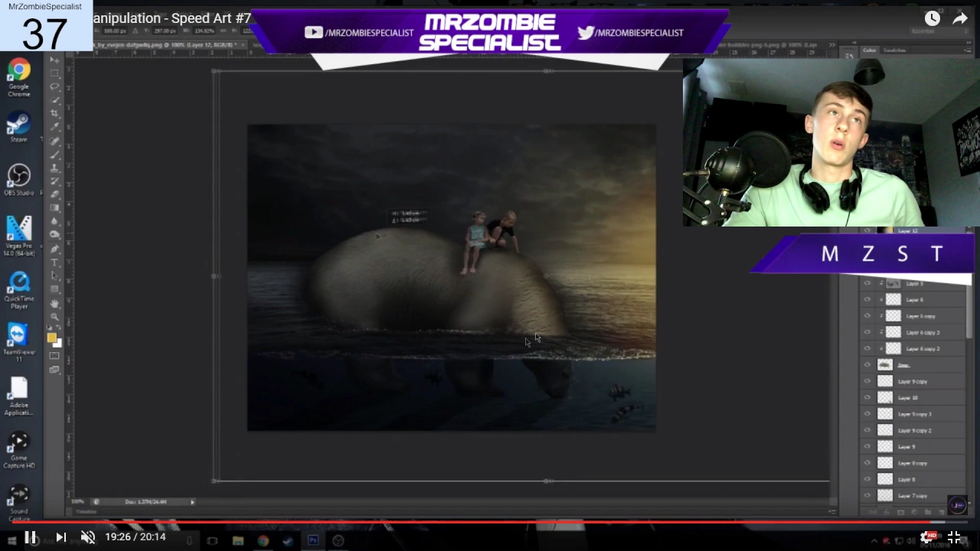Screen dimensions: 980x551
Task: Hide Layer 5 with its eye icon
Action: pos(867,283)
